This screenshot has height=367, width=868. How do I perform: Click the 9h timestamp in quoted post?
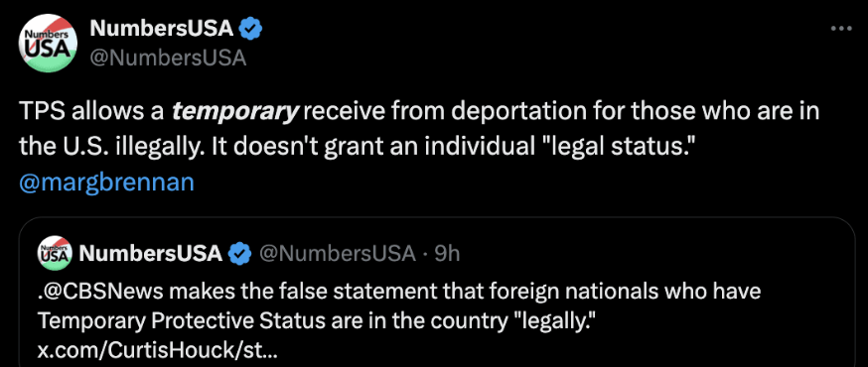coord(447,253)
